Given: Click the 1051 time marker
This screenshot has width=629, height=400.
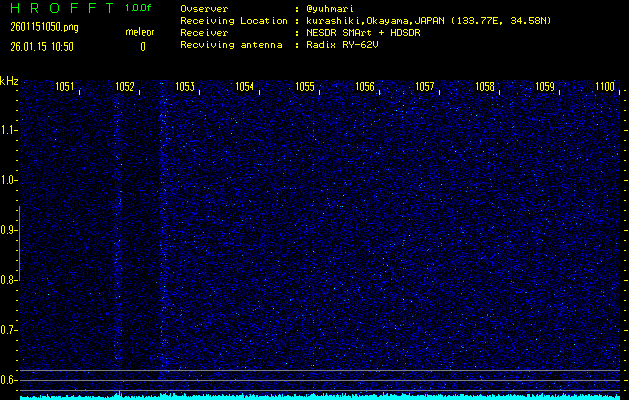Looking at the screenshot, I should tap(65, 87).
